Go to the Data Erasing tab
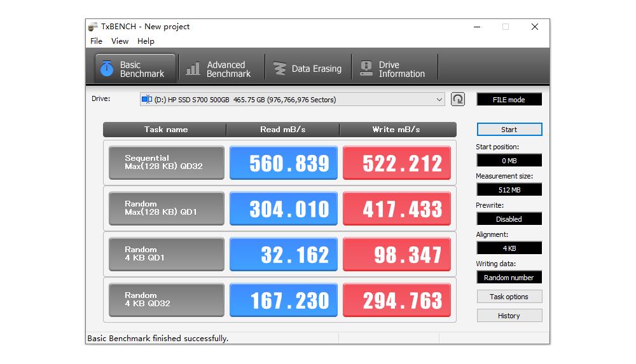The image size is (636, 364). [x=308, y=69]
